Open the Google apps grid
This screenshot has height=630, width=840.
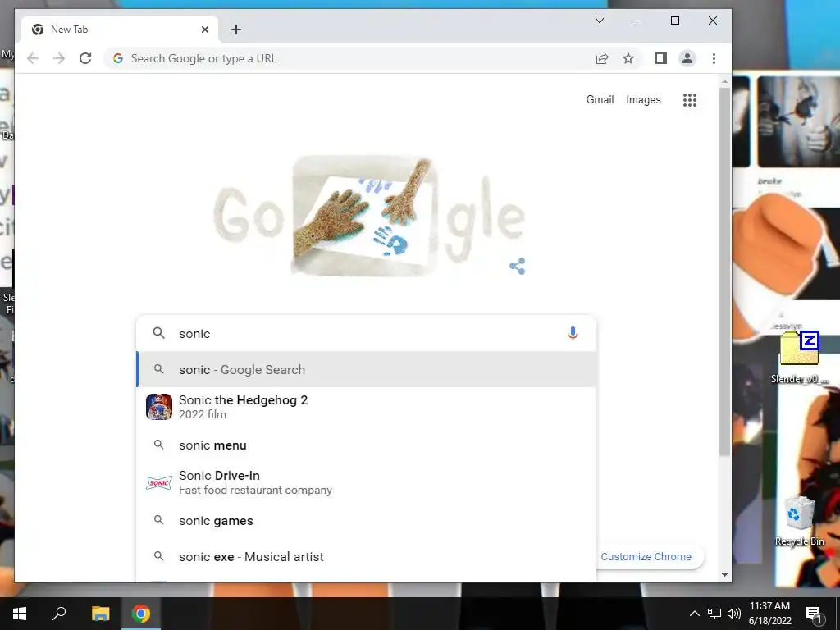[x=689, y=99]
